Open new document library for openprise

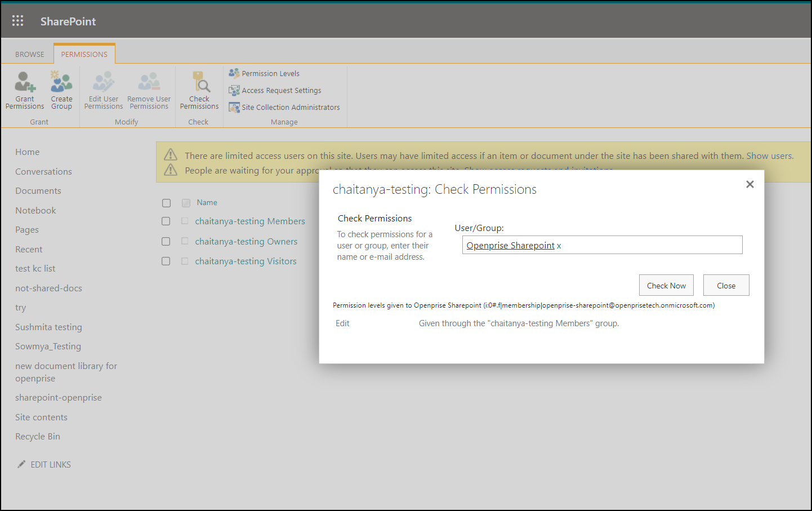click(x=66, y=372)
